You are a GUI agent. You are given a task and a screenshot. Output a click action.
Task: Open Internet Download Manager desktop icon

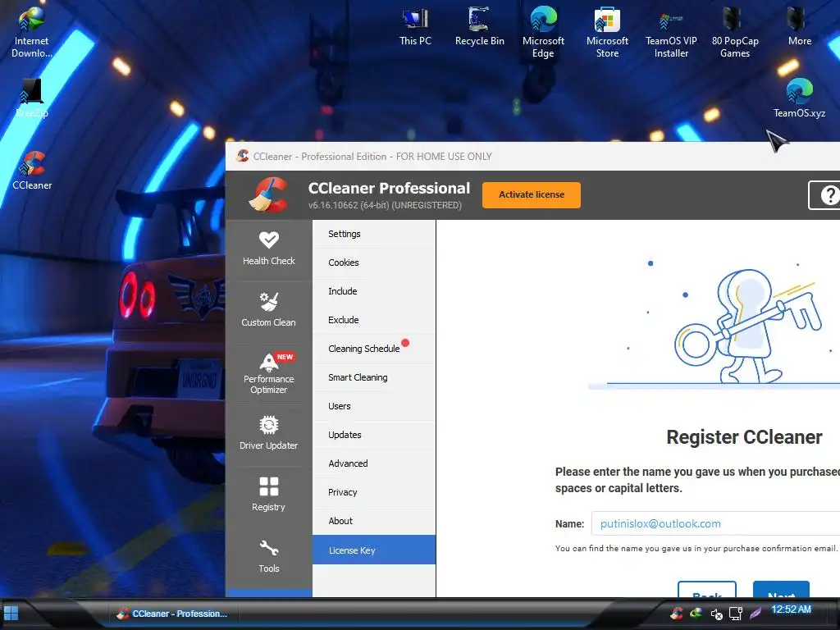coord(32,32)
